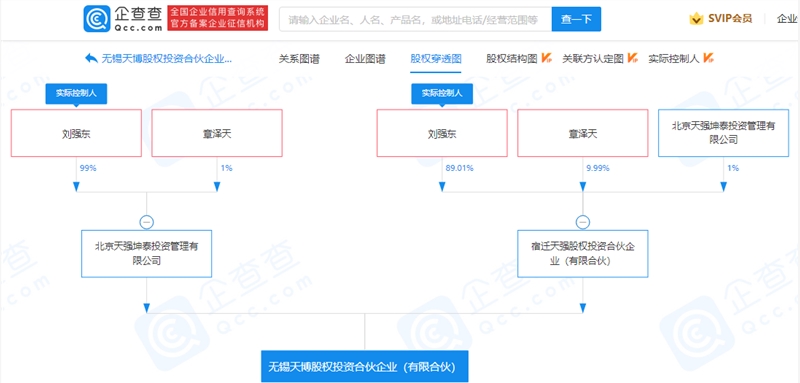This screenshot has width=800, height=383.
Task: Click the 查一下 search button
Action: (577, 19)
